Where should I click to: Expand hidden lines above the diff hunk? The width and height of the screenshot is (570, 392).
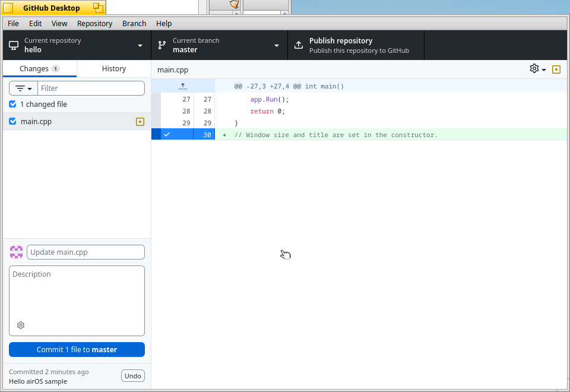click(x=183, y=86)
